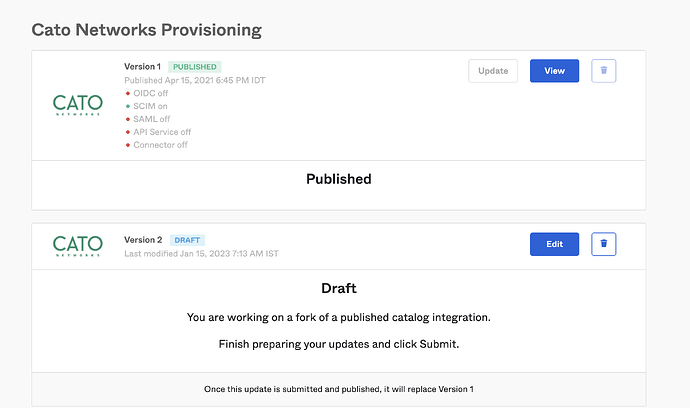Delete Version 1 using its trash icon
The width and height of the screenshot is (690, 408).
click(x=603, y=71)
